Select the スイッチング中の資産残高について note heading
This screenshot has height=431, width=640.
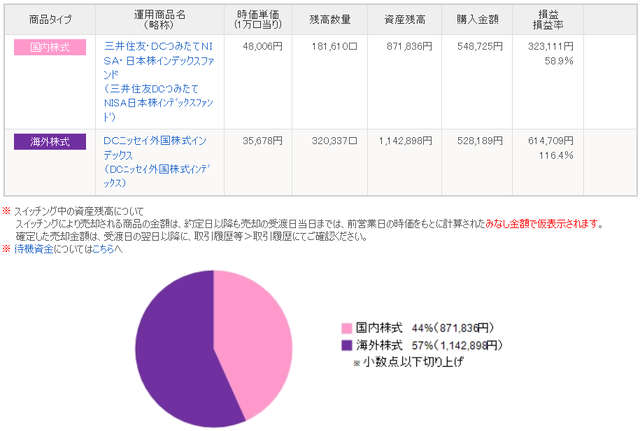coord(79,211)
